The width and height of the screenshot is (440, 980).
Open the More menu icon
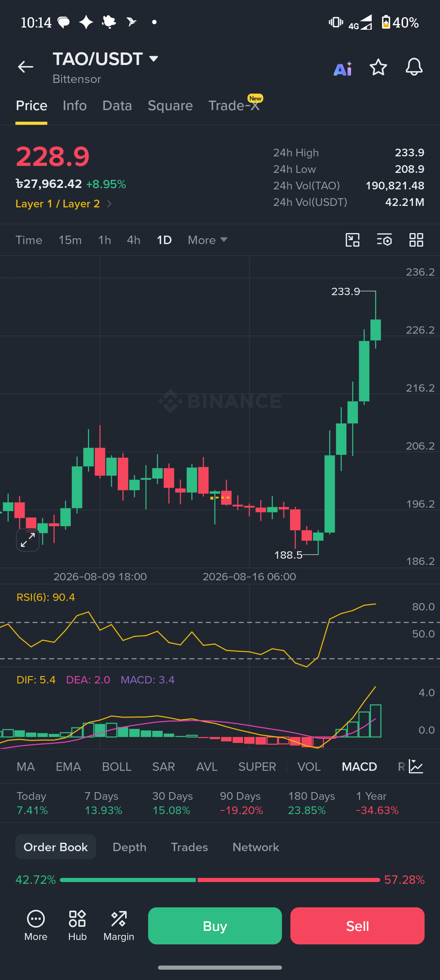point(36,926)
